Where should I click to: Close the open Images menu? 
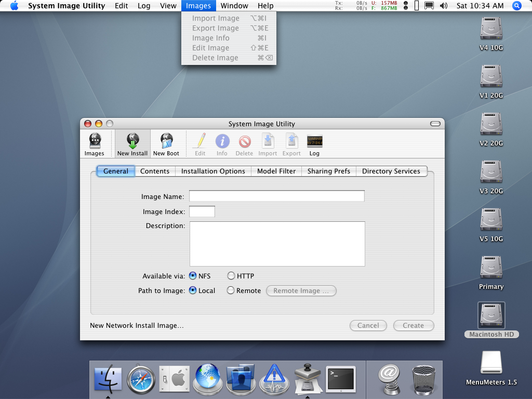tap(198, 6)
